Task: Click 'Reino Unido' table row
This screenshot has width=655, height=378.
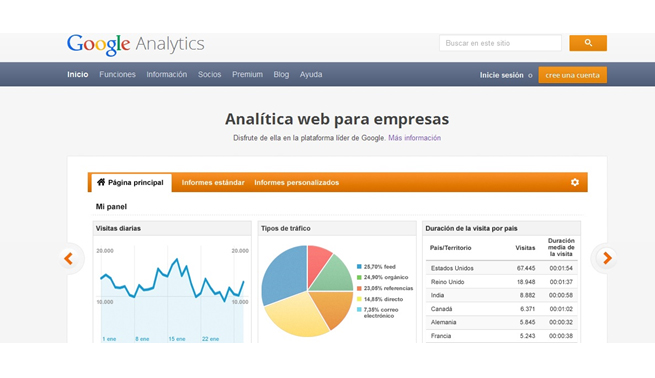Action: 501,282
